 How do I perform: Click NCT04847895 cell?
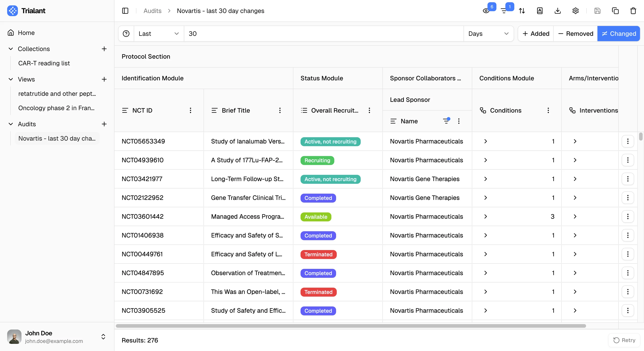tap(159, 273)
